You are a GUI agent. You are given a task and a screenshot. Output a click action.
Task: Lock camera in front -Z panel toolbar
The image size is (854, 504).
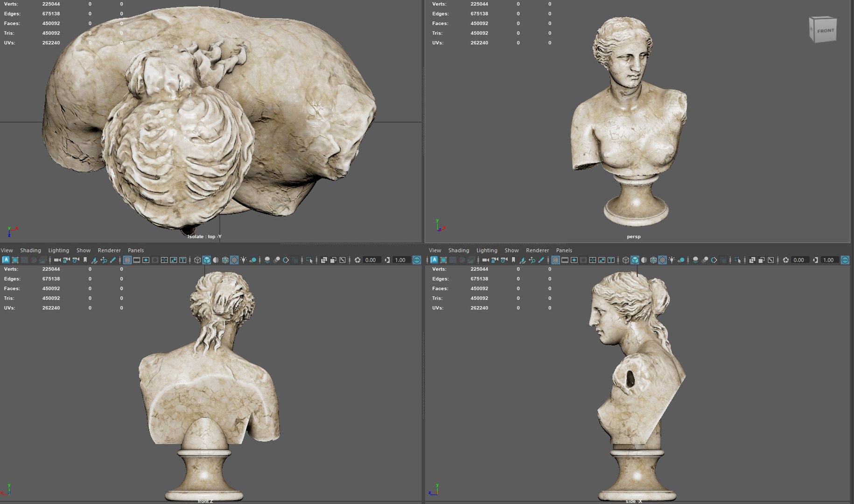(x=66, y=260)
